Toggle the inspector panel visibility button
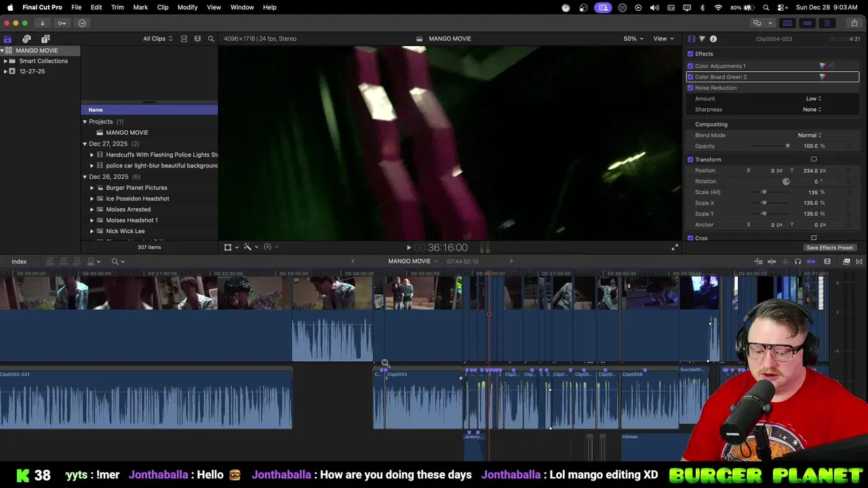 (827, 23)
